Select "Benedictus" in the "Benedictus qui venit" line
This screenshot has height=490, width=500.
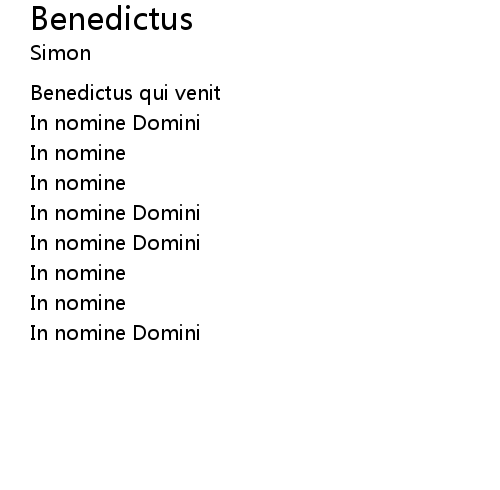[x=82, y=93]
